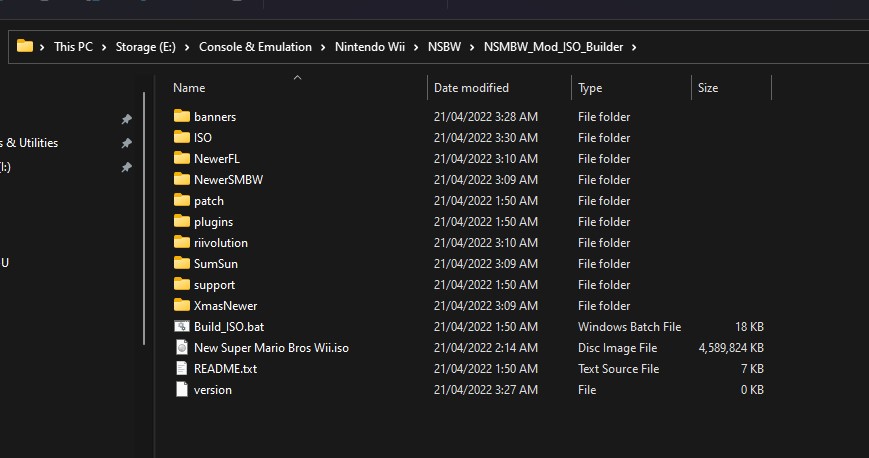The width and height of the screenshot is (869, 458).
Task: Expand the chevron after NSMBW_Mod_ISO_Builder
Action: (634, 48)
